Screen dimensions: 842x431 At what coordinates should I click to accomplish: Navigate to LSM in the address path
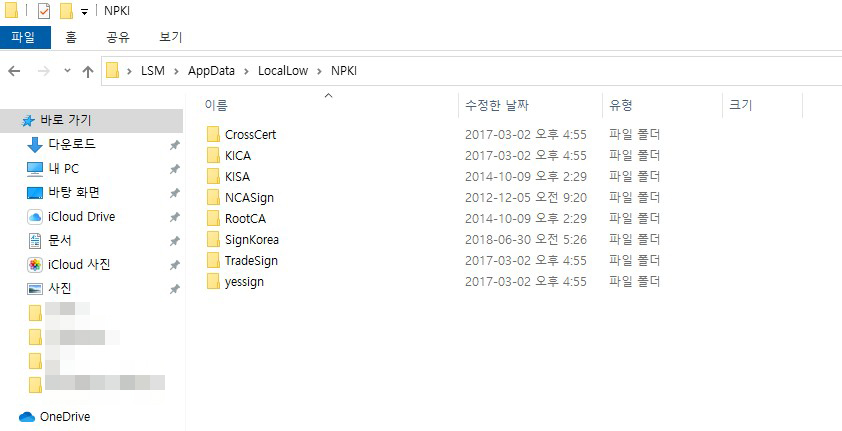tap(153, 71)
